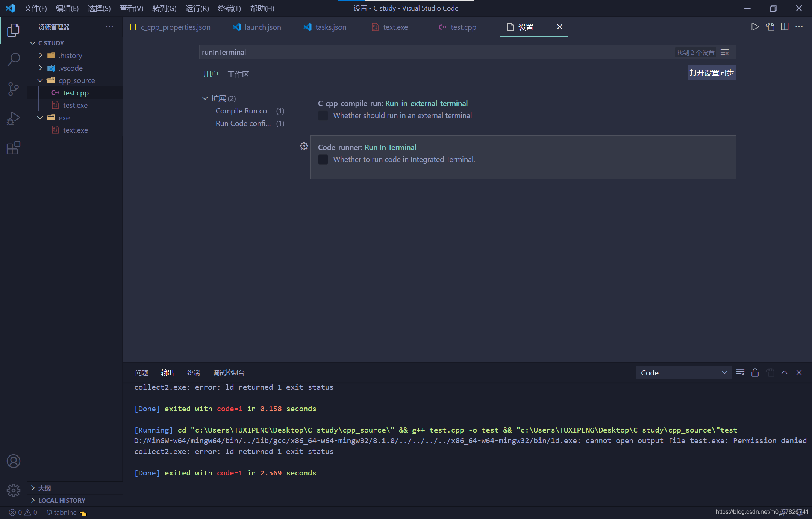Enable Code-runner Run In Terminal checkbox

[x=323, y=159]
